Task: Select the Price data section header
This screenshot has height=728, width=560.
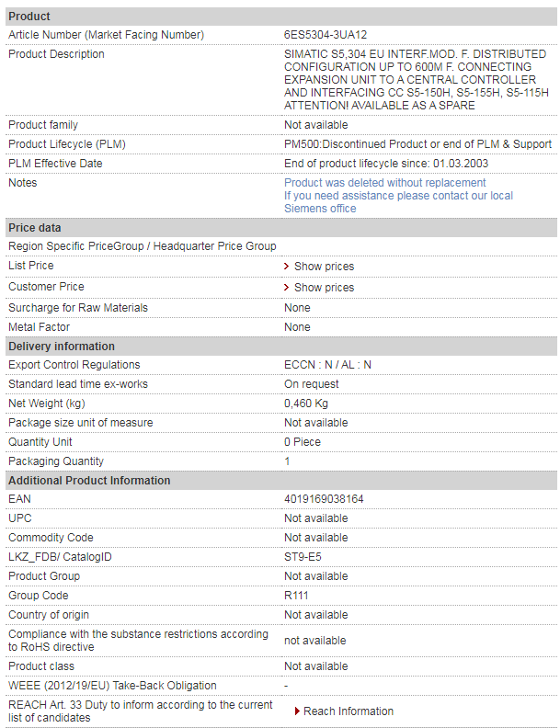Action: 35,228
